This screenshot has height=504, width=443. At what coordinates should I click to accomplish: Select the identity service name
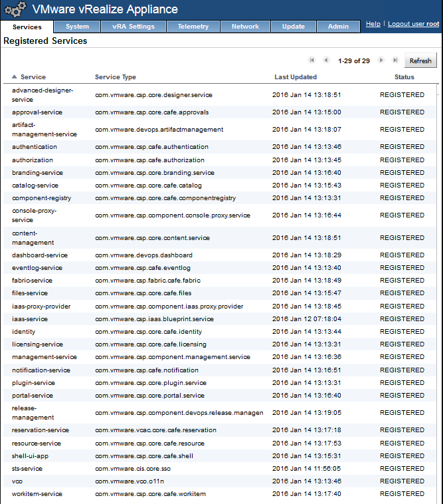click(23, 332)
